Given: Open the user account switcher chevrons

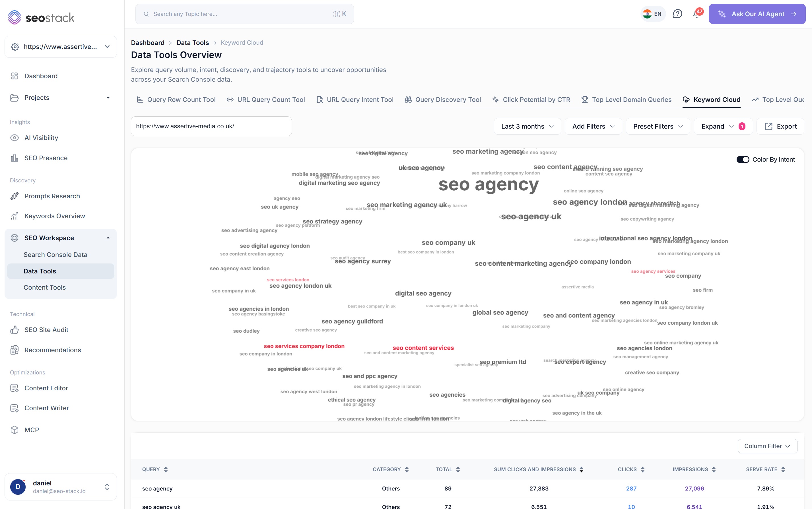Looking at the screenshot, I should (107, 487).
